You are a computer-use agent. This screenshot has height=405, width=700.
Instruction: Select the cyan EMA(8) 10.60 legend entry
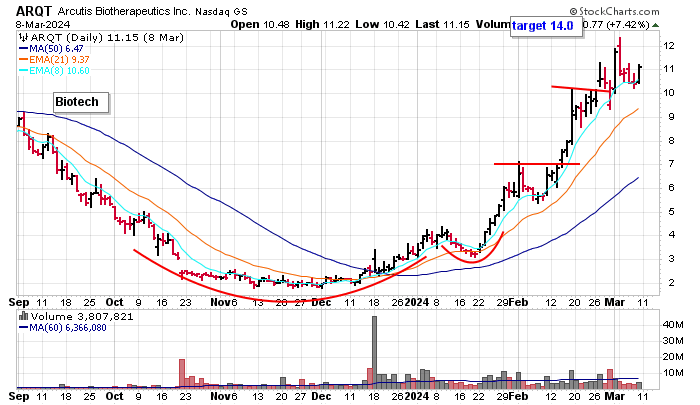click(54, 71)
